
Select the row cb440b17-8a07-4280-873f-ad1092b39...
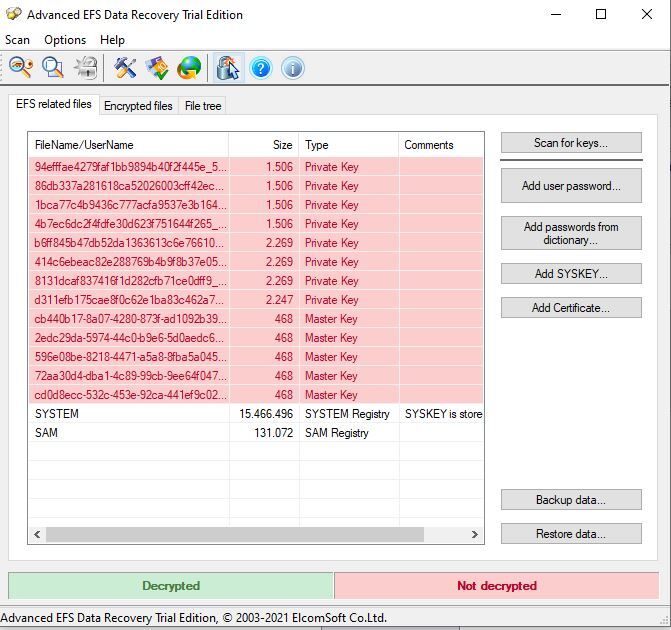coord(256,318)
